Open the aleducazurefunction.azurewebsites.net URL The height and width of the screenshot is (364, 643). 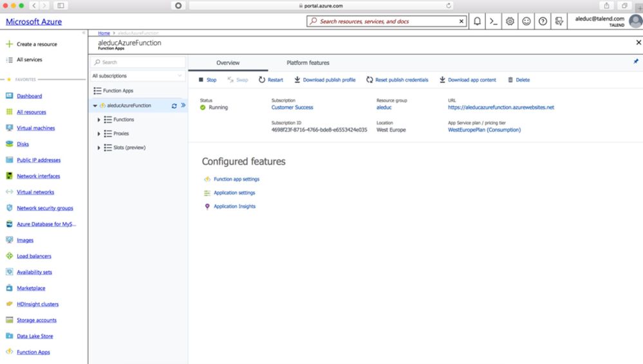click(501, 107)
